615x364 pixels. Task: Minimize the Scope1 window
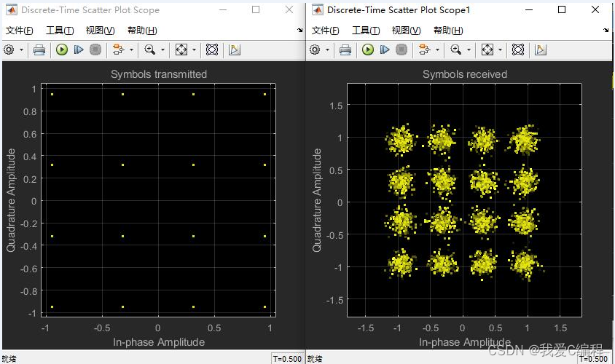(x=529, y=9)
